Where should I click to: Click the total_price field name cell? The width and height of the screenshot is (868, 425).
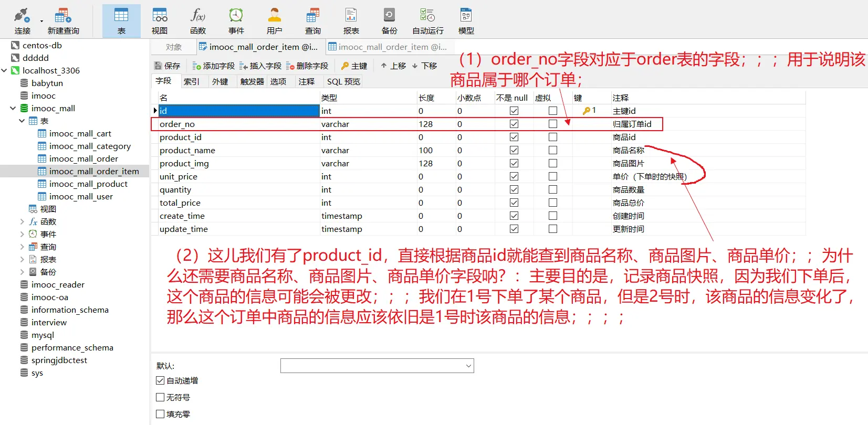[x=239, y=203]
